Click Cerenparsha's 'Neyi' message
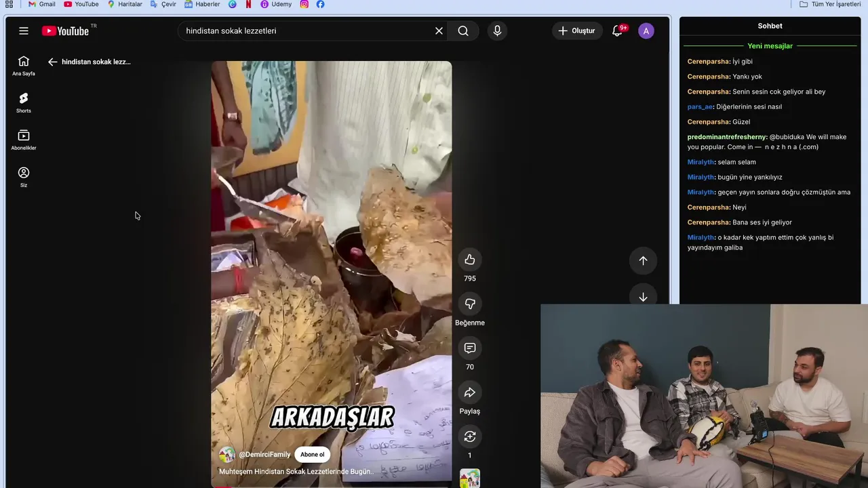This screenshot has height=488, width=868. point(739,207)
